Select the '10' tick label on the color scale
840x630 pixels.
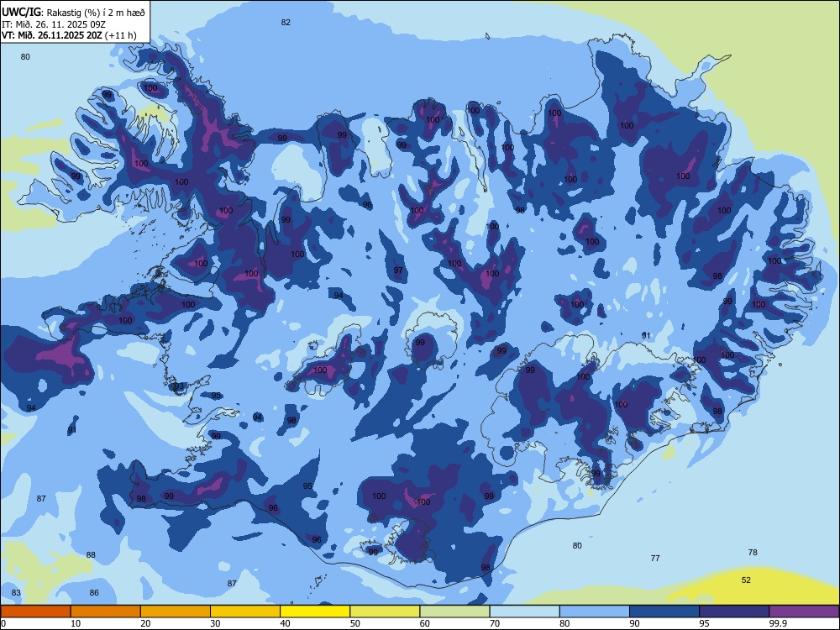coord(76,623)
